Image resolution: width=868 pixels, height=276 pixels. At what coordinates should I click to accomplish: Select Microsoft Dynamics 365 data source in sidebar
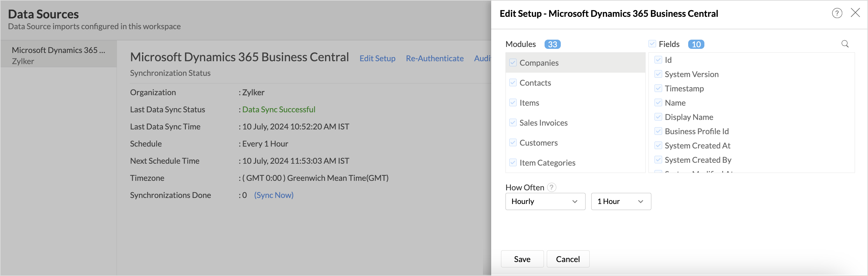(59, 55)
